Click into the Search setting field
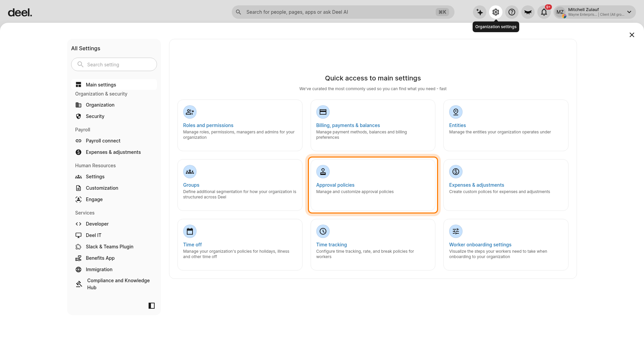This screenshot has height=362, width=644. click(114, 64)
